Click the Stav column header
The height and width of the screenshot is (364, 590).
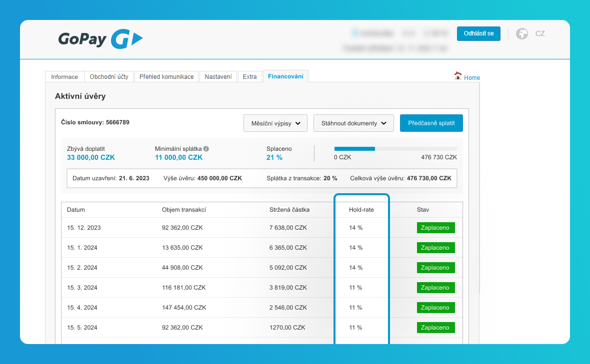coord(423,210)
